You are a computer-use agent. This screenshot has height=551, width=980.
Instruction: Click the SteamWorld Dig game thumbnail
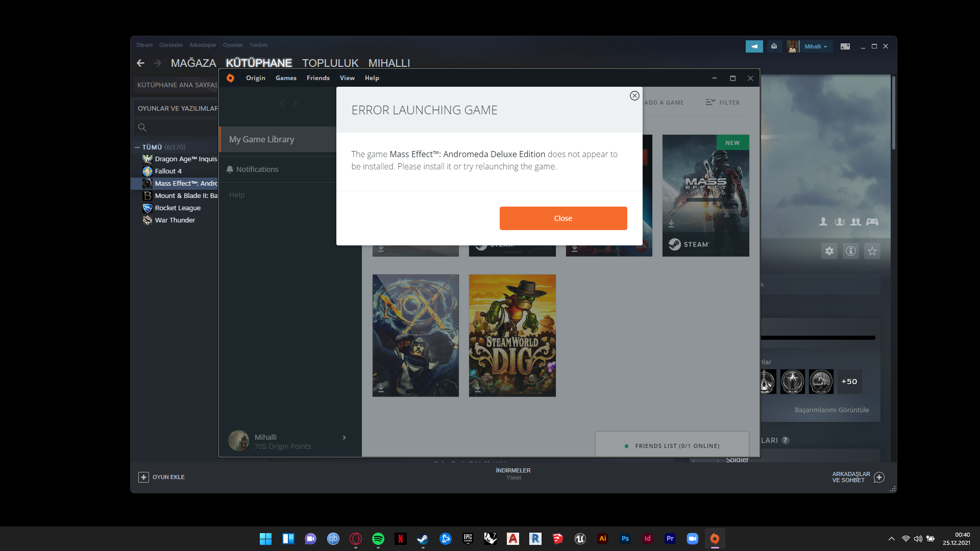pyautogui.click(x=512, y=335)
